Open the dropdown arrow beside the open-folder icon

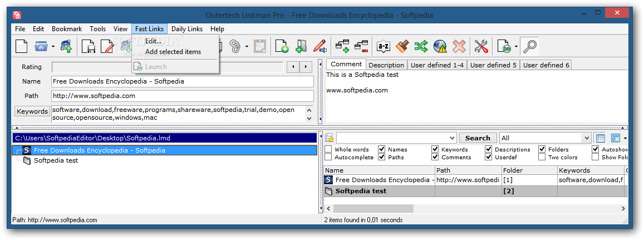tap(53, 46)
